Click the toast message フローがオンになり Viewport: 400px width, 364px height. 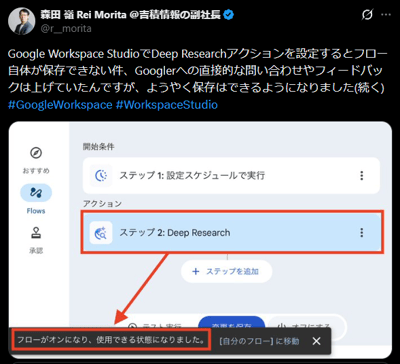(x=111, y=340)
